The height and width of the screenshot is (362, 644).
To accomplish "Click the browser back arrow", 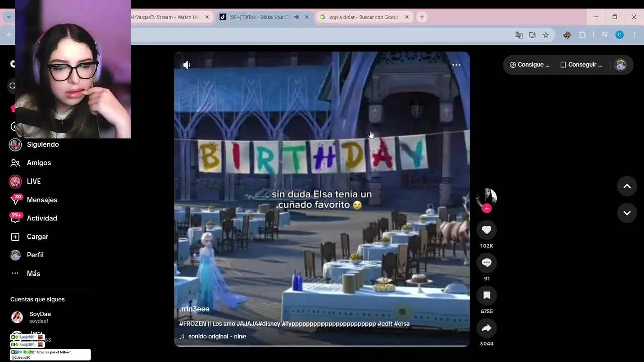I will 9,35.
